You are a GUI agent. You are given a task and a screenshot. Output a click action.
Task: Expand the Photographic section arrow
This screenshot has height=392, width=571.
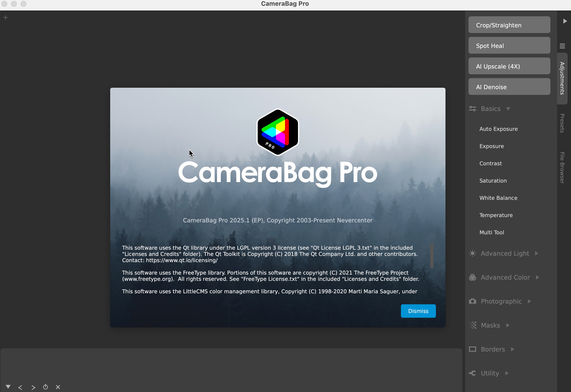[x=530, y=301]
